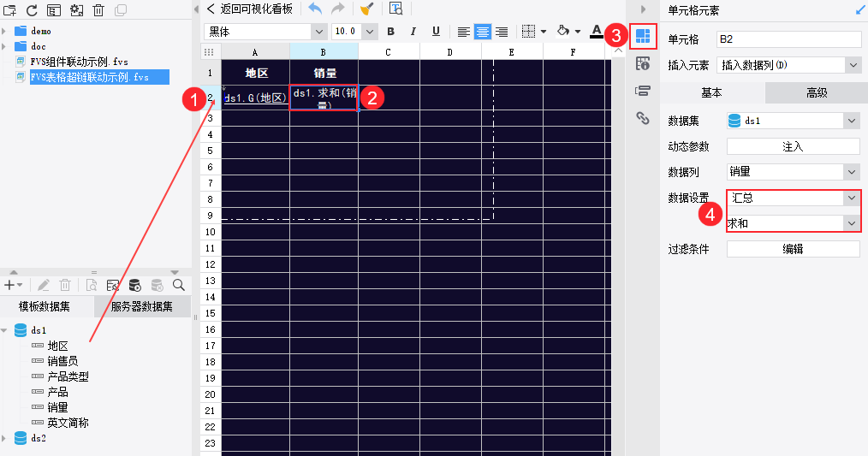Open the fill color dropdown arrow

coord(578,32)
